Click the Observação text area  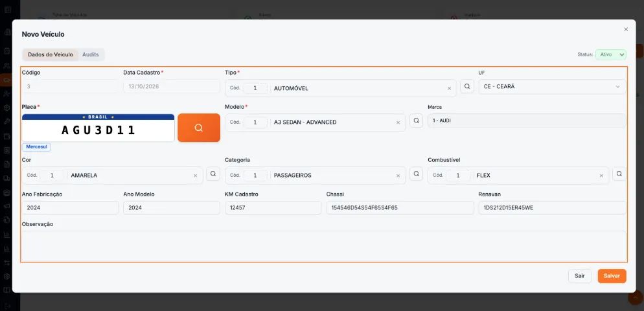324,246
